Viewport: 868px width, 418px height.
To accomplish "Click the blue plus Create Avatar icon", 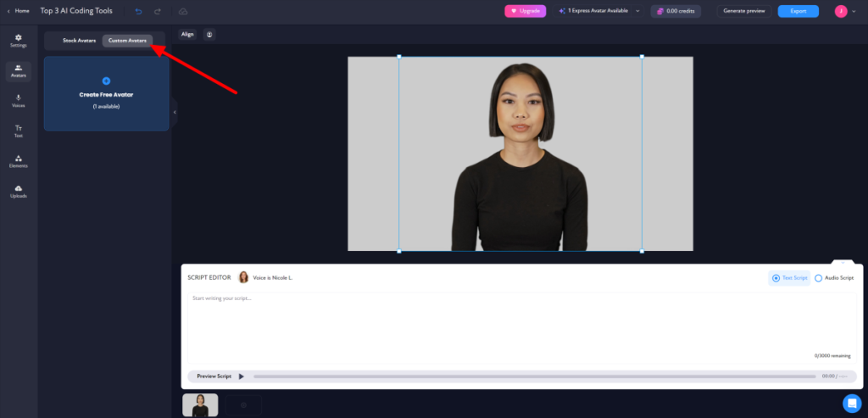I will tap(106, 81).
